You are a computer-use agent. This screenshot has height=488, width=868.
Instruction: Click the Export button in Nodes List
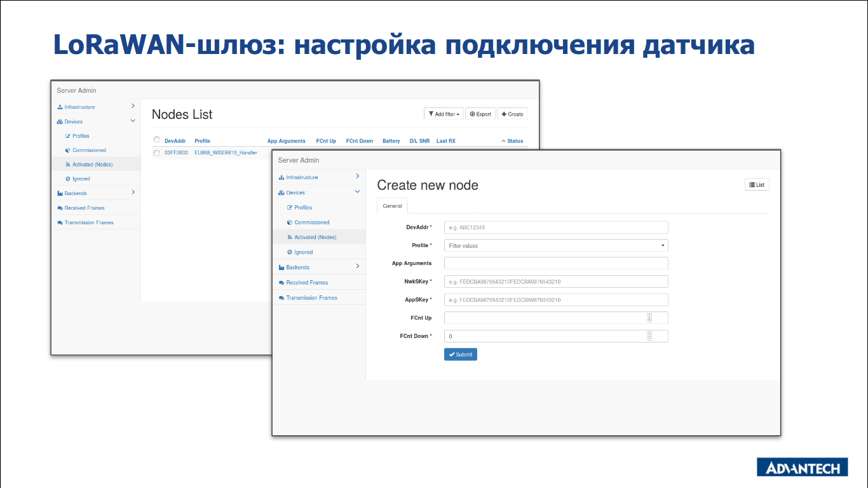coord(480,114)
